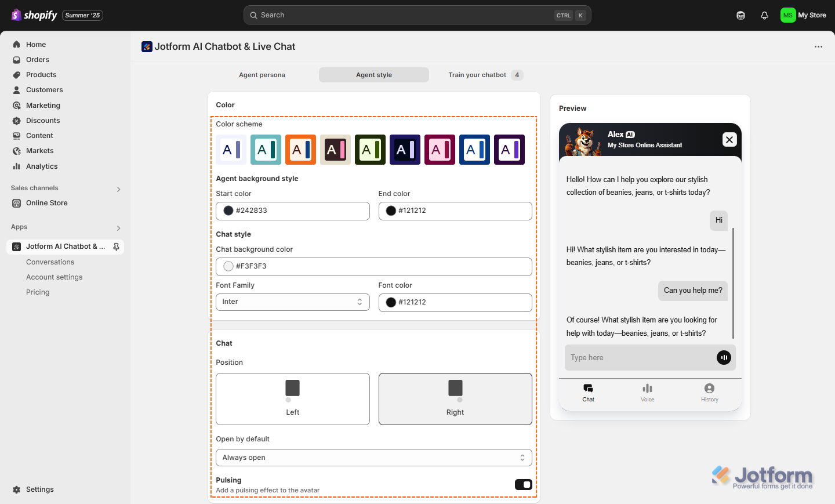Image resolution: width=835 pixels, height=504 pixels.
Task: Click the Orders icon in the sidebar
Action: point(17,60)
